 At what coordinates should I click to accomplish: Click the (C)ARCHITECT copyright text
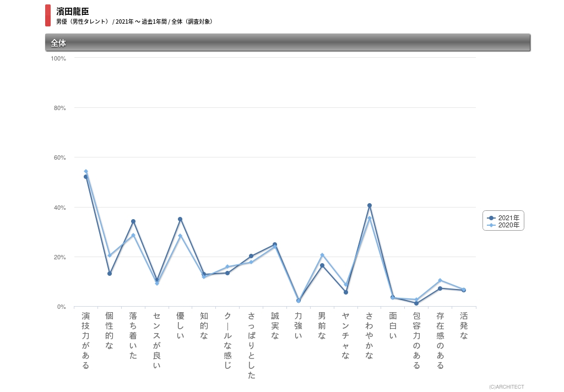tap(506, 387)
